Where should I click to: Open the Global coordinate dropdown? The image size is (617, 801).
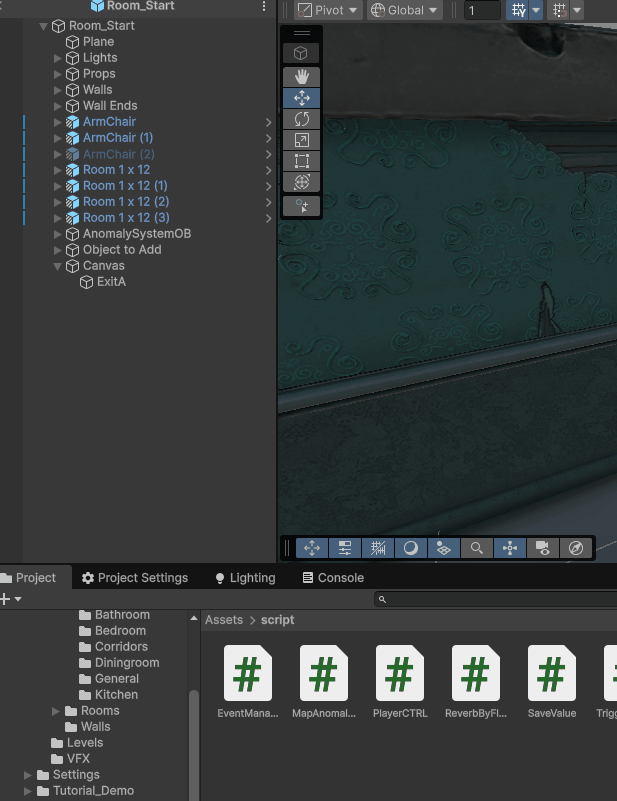coord(404,11)
